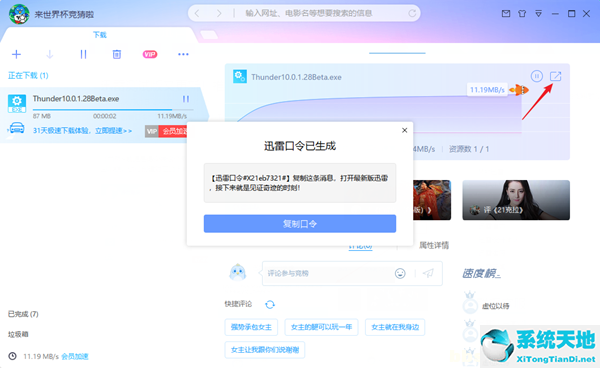Viewport: 600px width, 368px height.
Task: Open the 评《21克拉》 video thumbnail
Action: 516,200
